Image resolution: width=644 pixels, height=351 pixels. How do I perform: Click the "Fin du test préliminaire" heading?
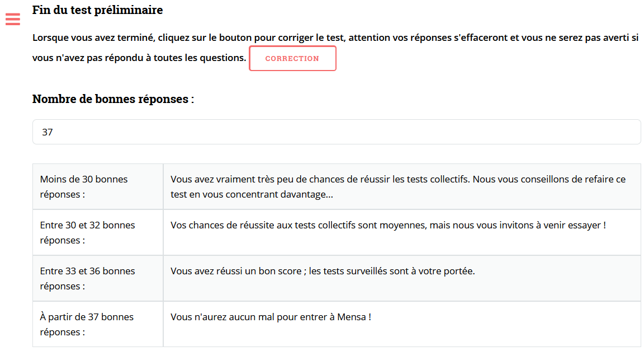[98, 10]
